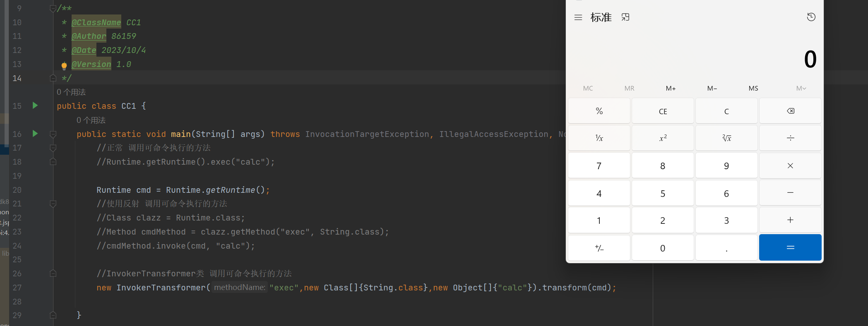
Task: Click line number 27 in the gutter
Action: tap(17, 288)
